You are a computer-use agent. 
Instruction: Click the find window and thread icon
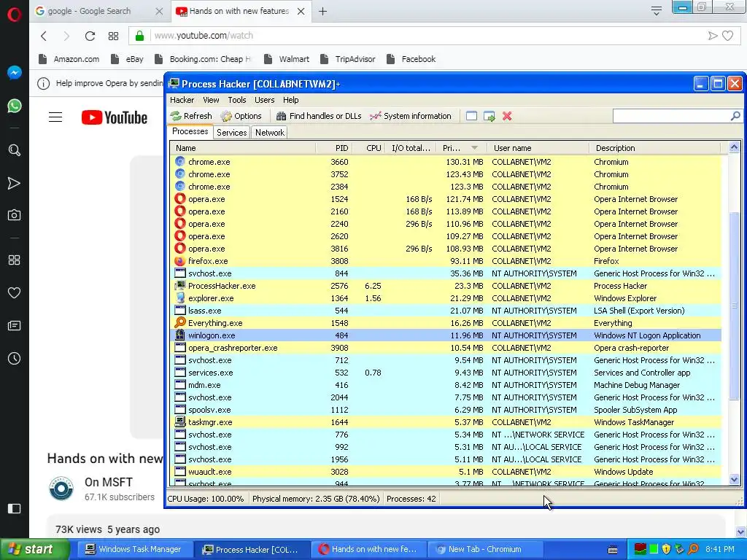point(489,116)
